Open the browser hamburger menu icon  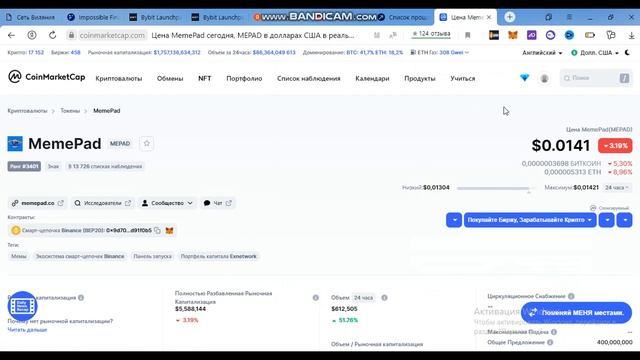coord(569,17)
